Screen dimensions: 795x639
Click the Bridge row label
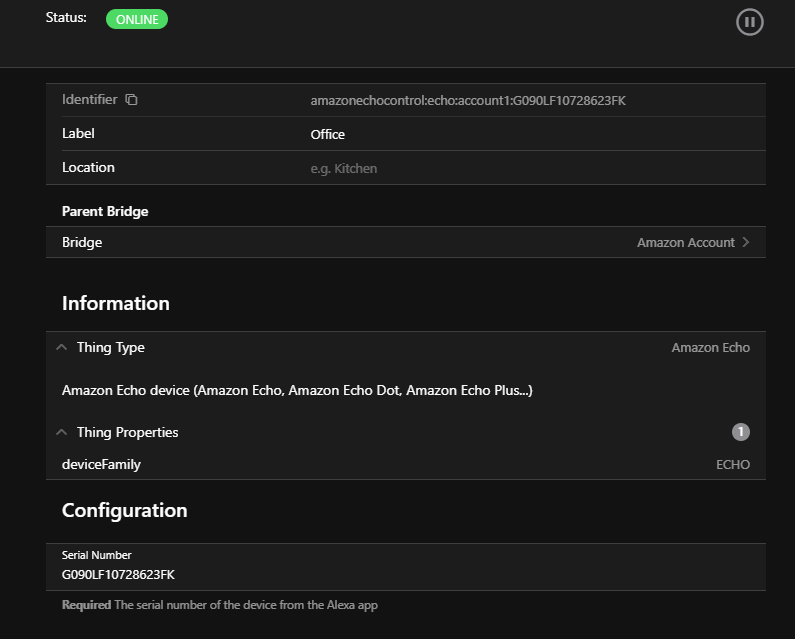coord(82,242)
